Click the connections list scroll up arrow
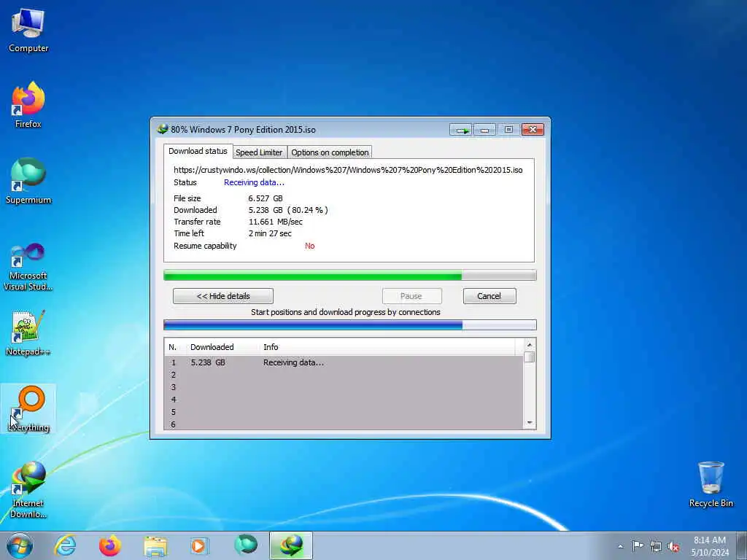The width and height of the screenshot is (747, 560). click(x=530, y=345)
